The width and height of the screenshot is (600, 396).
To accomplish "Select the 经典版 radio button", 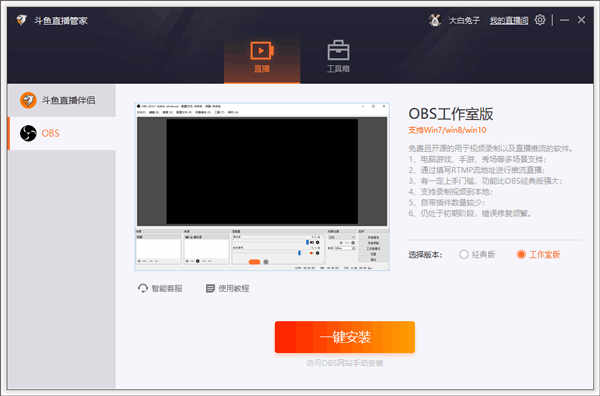I will (x=464, y=254).
